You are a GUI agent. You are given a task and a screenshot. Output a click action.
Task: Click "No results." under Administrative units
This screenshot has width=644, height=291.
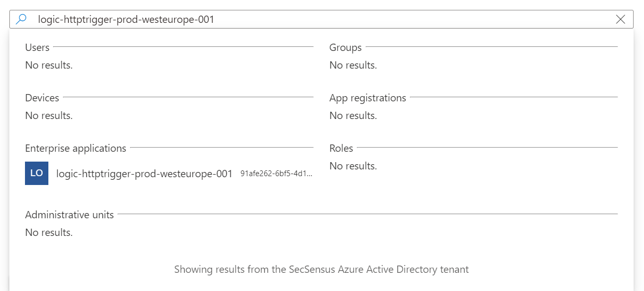[49, 232]
